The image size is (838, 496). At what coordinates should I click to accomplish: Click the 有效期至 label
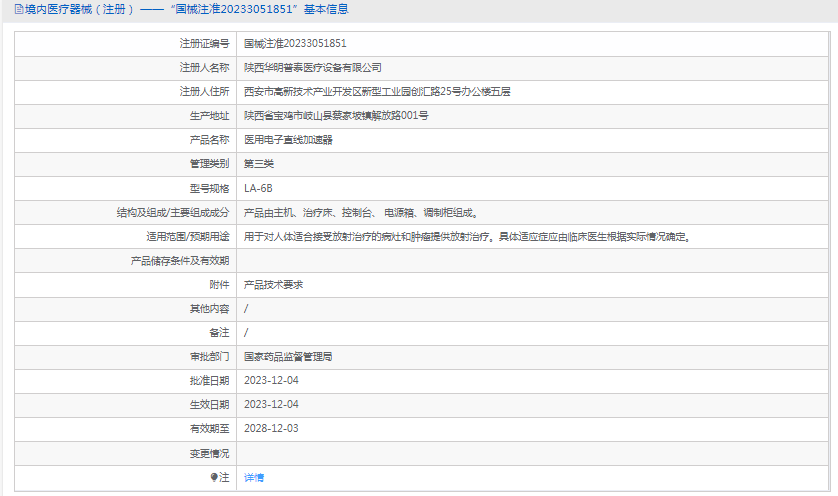pyautogui.click(x=209, y=429)
